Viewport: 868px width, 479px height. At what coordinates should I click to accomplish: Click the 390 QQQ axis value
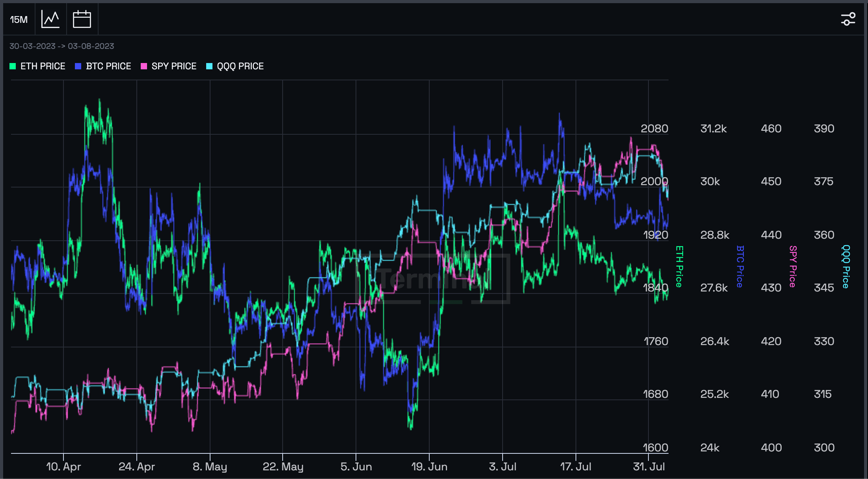pyautogui.click(x=824, y=128)
